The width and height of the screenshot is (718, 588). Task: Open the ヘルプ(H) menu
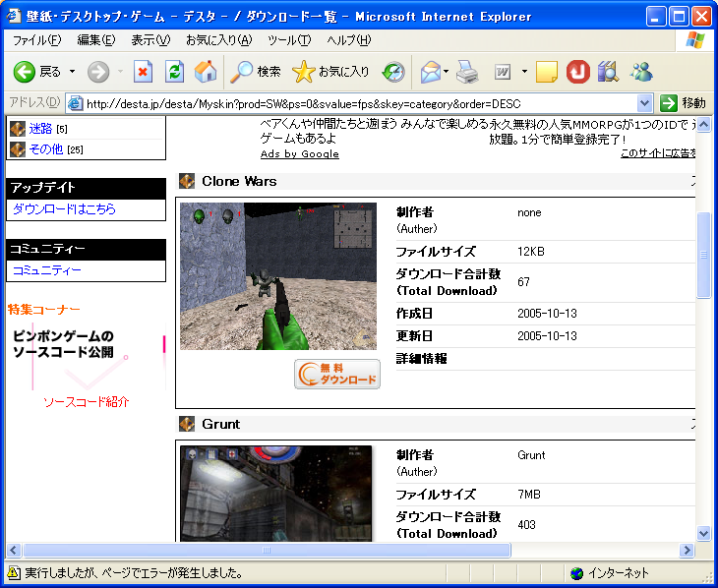349,40
